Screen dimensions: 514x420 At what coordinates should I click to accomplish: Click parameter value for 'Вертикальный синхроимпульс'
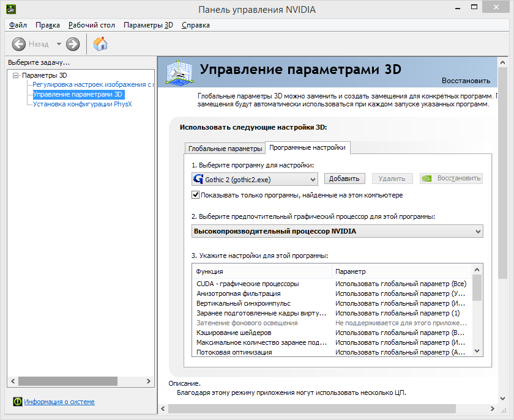coord(400,303)
